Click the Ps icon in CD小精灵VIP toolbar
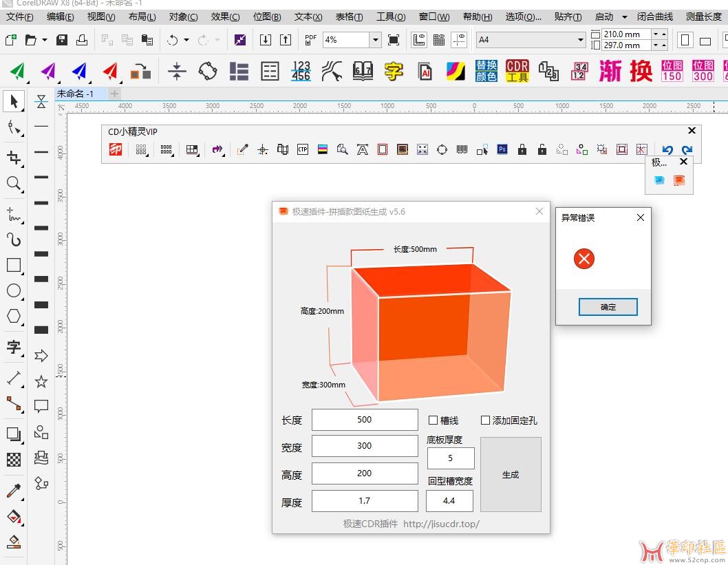Screen dimensions: 728x565 pos(502,149)
